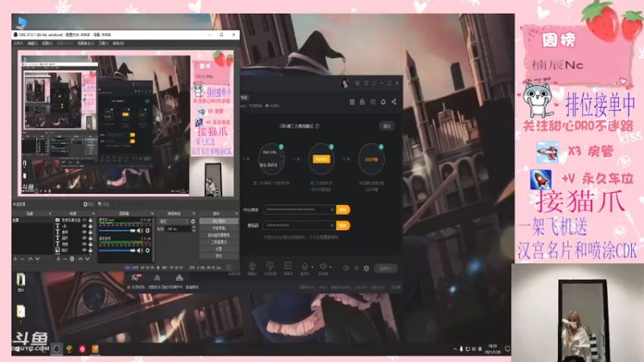Move the selected source down
644x362 pixels.
88,258
